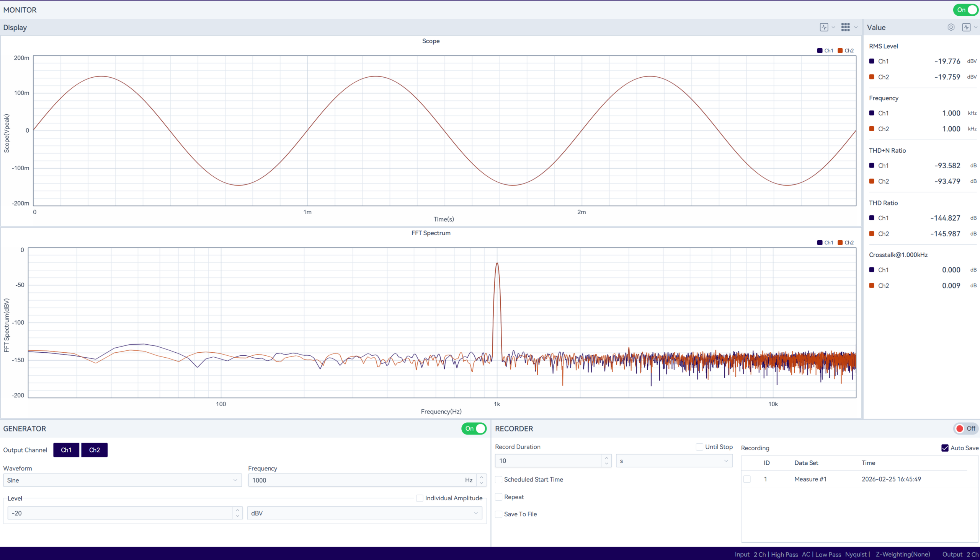Open the dBV level unit dropdown
Image resolution: width=980 pixels, height=560 pixels.
364,513
